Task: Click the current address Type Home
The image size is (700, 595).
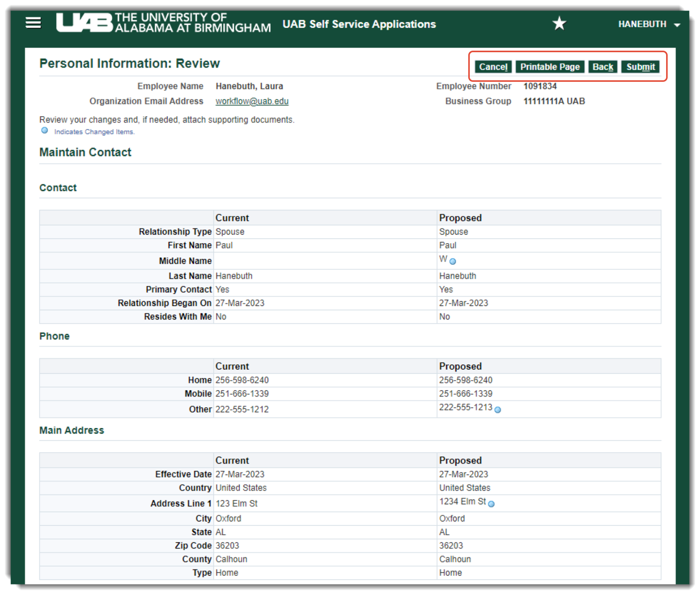Action: pos(227,573)
